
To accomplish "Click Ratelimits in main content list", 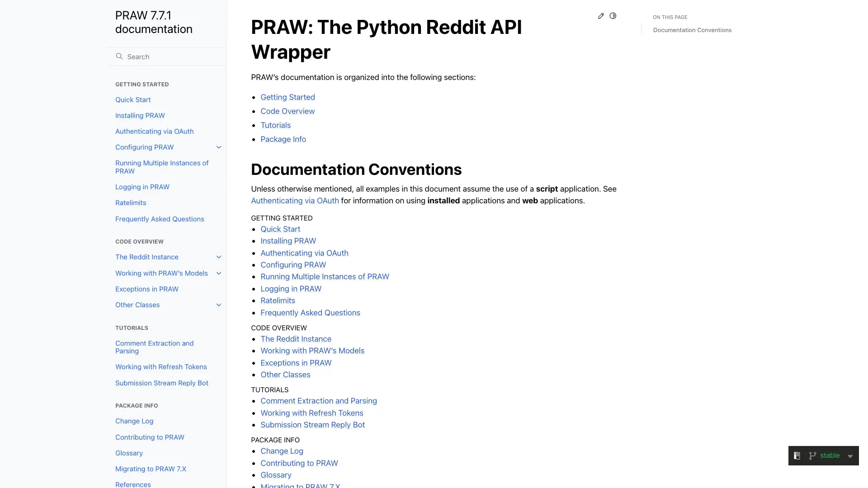I will 278,300.
